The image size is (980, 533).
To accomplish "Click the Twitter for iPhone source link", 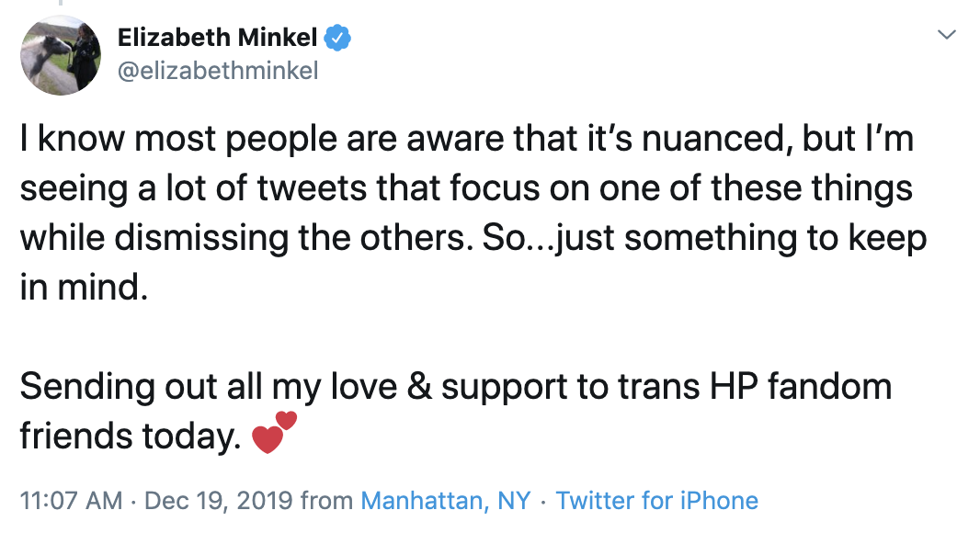I will (x=658, y=501).
